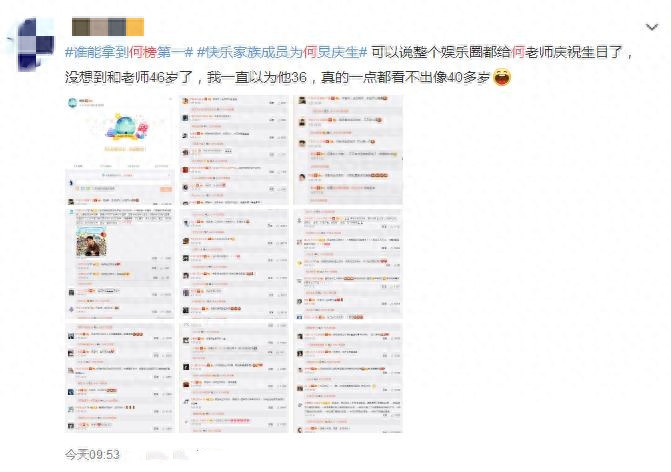This screenshot has width=671, height=472.
Task: Open bottom-left comments screenshot thumbnail
Action: (119, 378)
